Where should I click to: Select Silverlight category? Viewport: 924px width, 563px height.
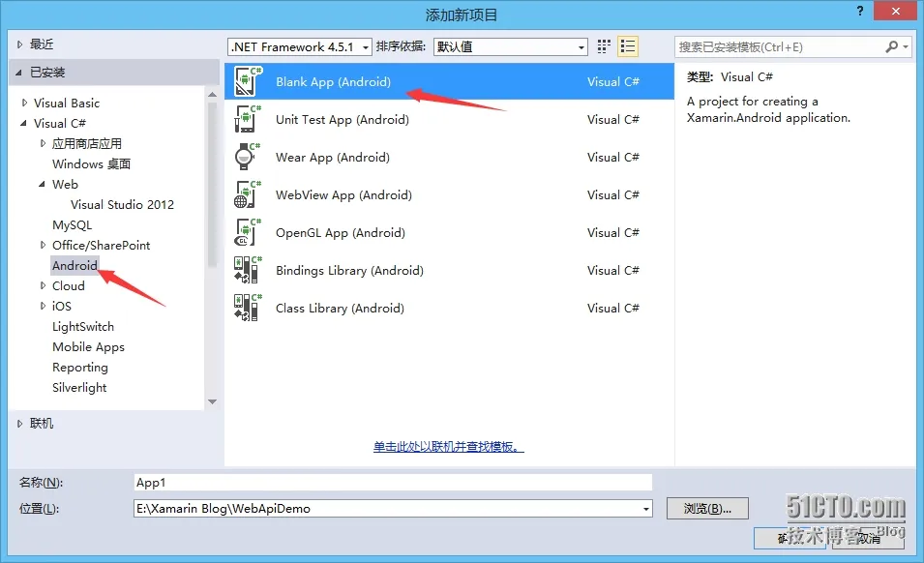(79, 388)
